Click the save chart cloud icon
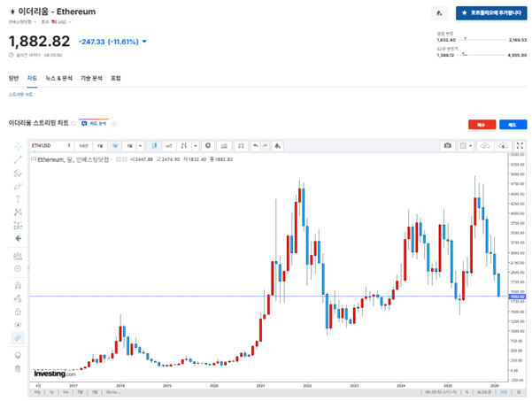532x401 pixels. (x=503, y=146)
